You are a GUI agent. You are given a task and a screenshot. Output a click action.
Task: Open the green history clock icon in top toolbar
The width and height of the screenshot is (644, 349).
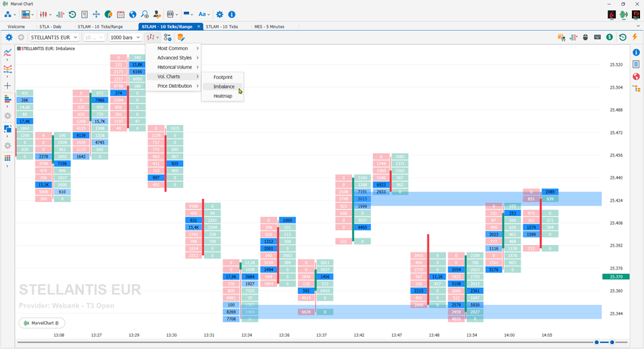pos(72,14)
